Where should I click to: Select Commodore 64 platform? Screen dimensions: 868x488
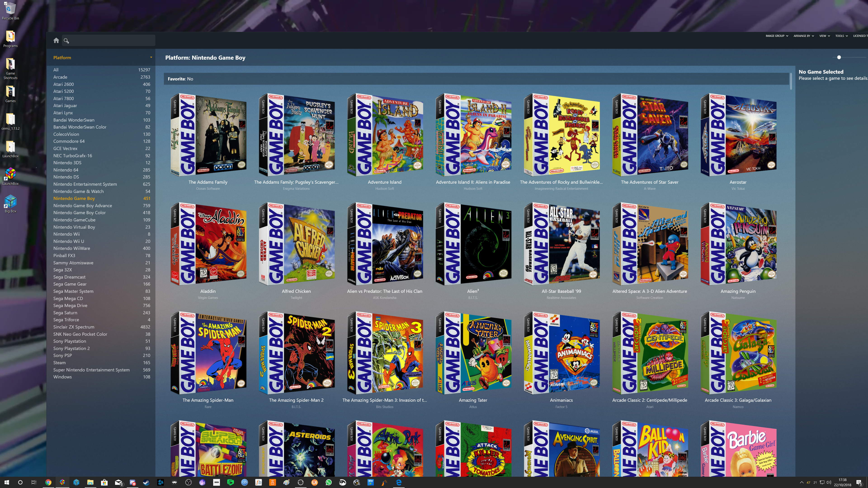[101, 141]
